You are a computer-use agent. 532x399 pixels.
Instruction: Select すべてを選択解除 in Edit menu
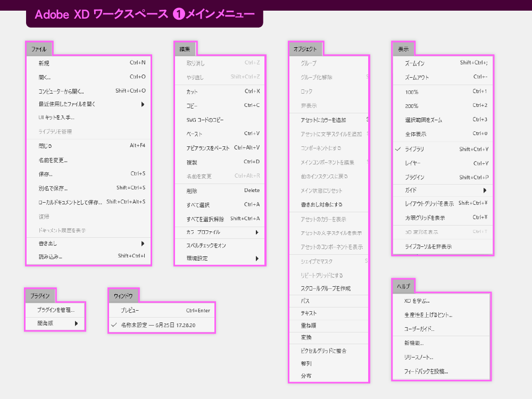(x=220, y=219)
